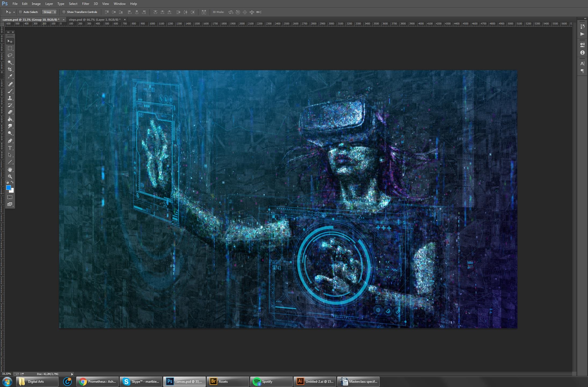The width and height of the screenshot is (588, 387).
Task: Reset default foreground and background colors
Action: click(x=7, y=182)
